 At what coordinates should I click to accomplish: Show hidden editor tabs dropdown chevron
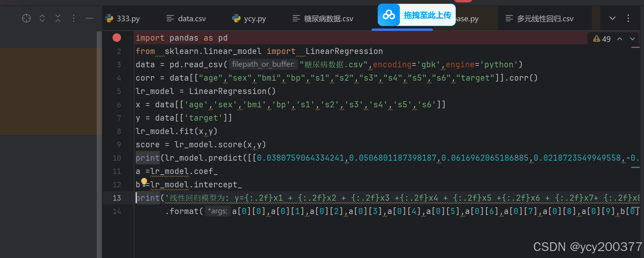click(612, 18)
